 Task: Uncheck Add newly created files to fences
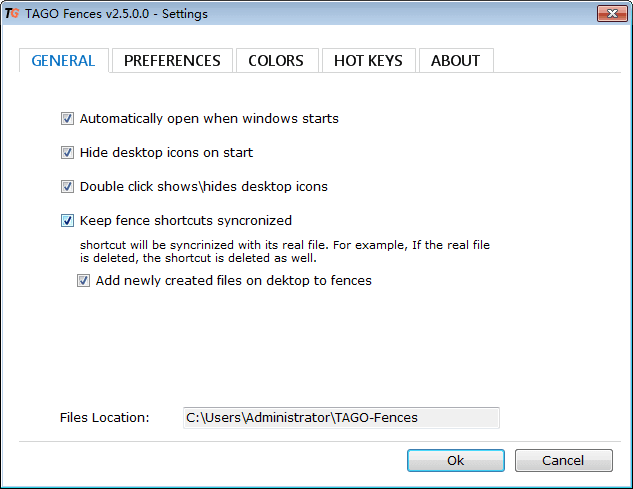click(x=84, y=281)
